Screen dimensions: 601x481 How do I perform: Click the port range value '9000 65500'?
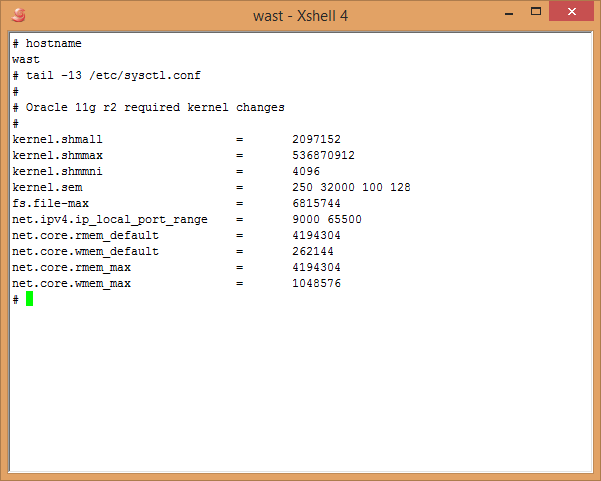(327, 219)
